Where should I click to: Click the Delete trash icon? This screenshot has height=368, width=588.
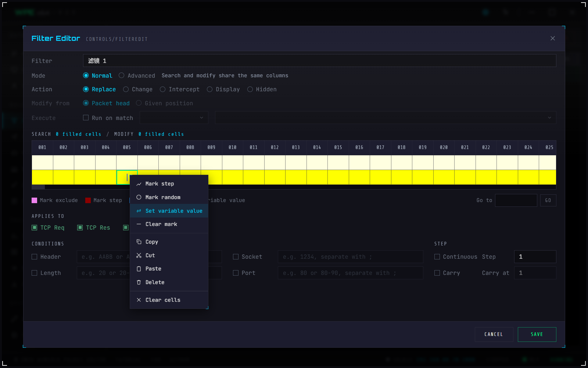tap(139, 282)
